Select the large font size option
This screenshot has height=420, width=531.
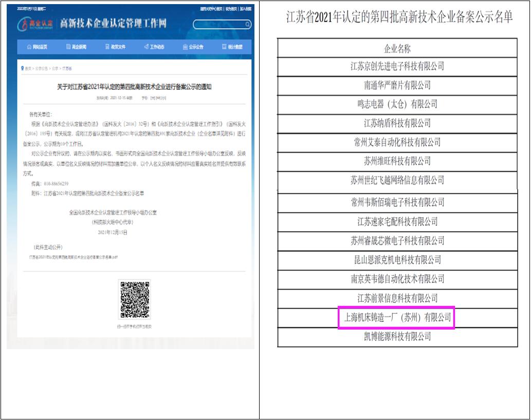coord(152,98)
